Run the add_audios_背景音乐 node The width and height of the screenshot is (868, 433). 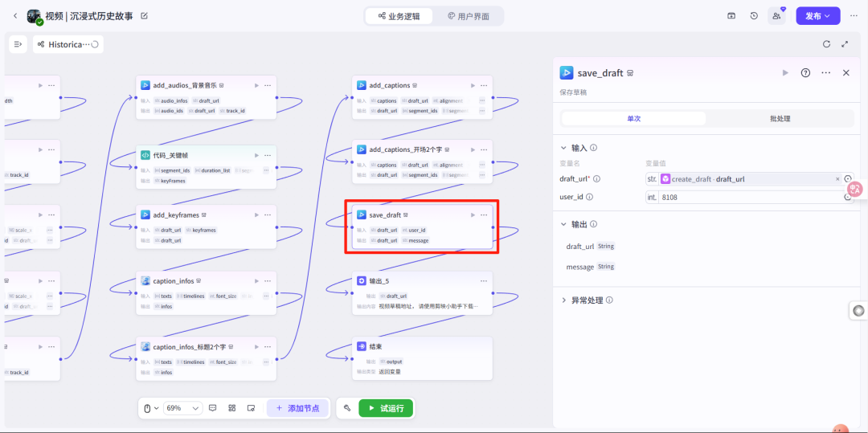click(x=256, y=85)
